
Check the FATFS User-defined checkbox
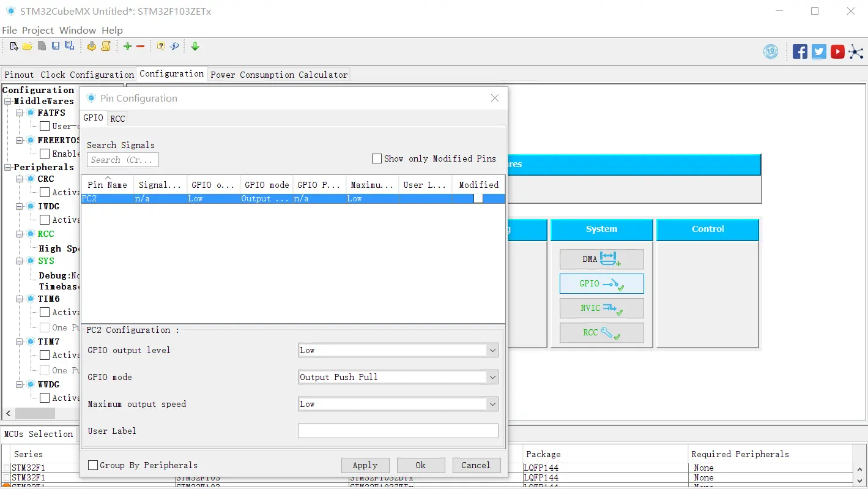point(45,126)
